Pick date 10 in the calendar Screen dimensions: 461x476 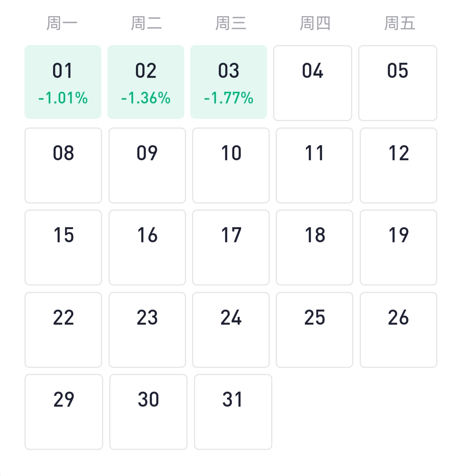231,165
